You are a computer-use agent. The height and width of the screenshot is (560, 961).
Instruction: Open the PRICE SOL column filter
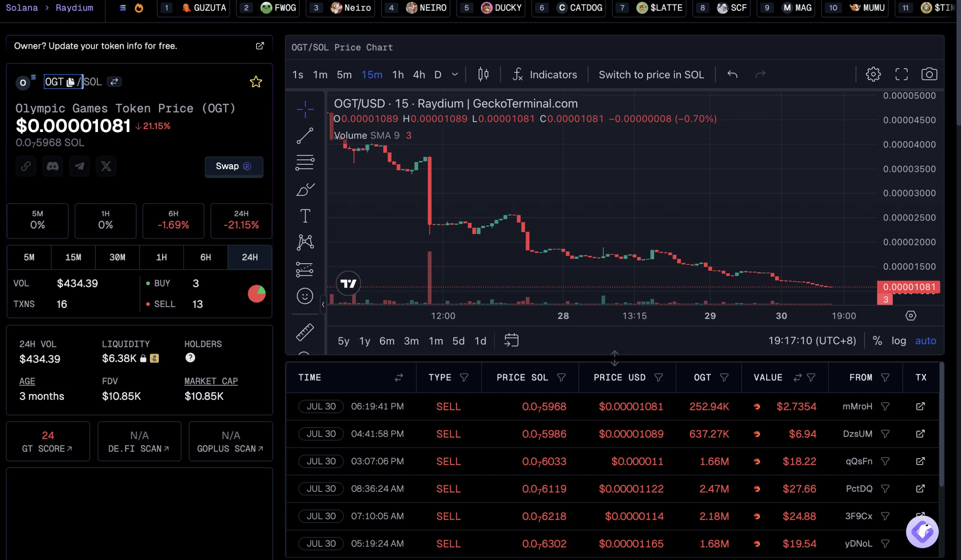click(561, 378)
